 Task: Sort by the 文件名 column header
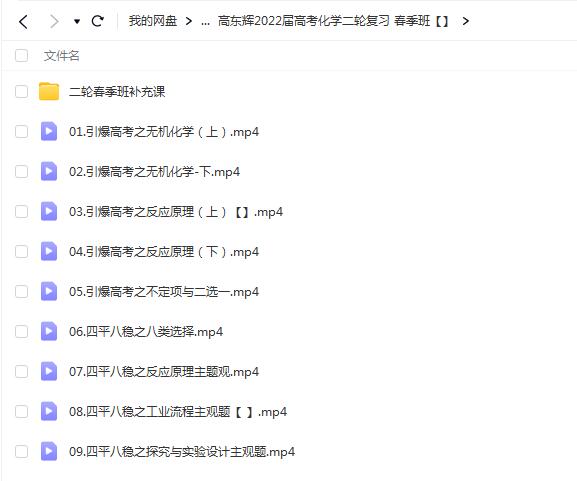click(61, 56)
